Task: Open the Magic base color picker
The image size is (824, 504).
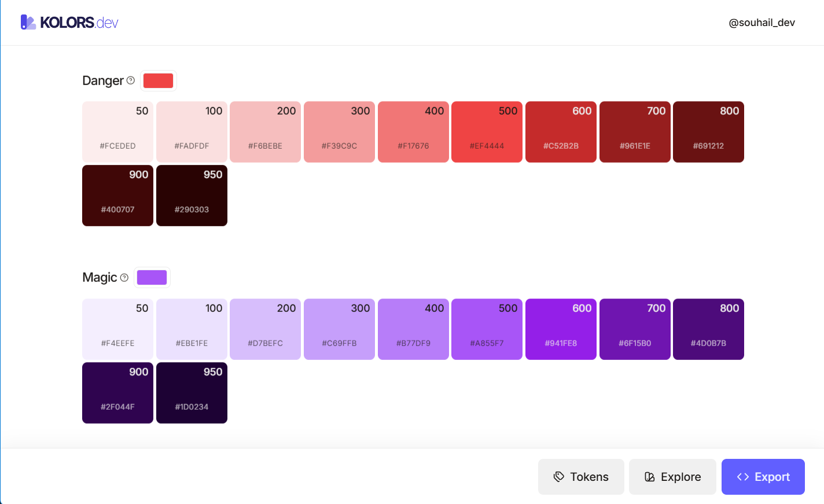Action: pyautogui.click(x=152, y=278)
